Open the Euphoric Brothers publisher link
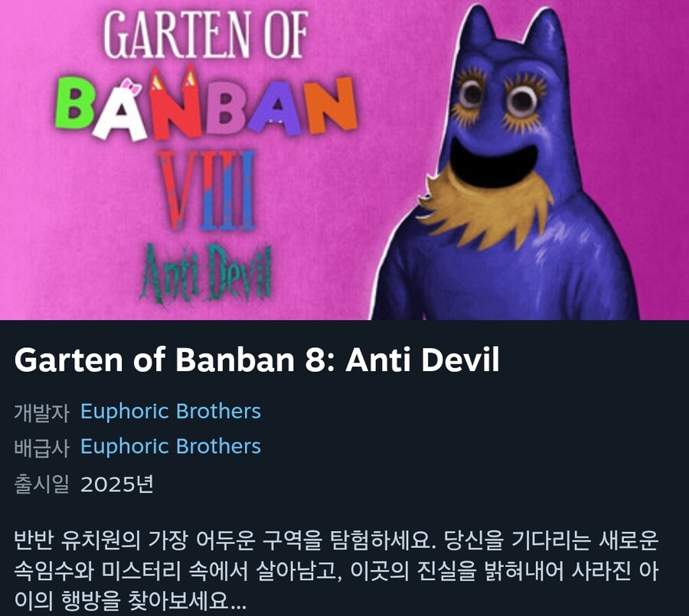This screenshot has height=616, width=689. pyautogui.click(x=171, y=446)
